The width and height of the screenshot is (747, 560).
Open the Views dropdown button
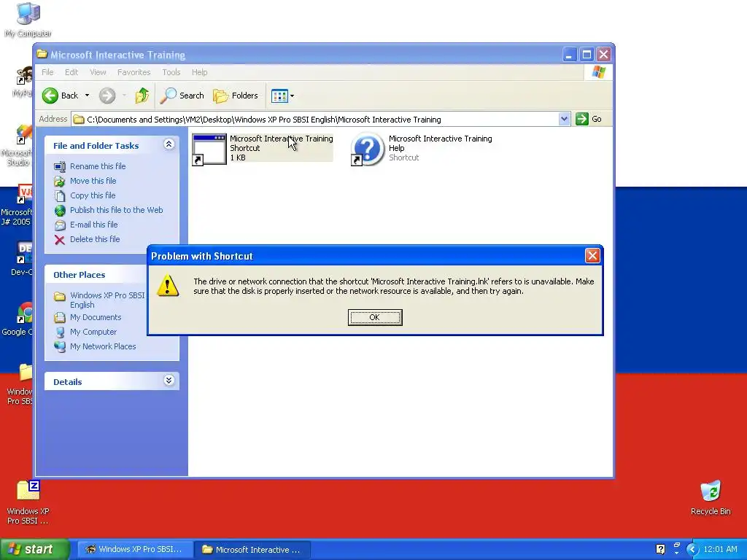(x=282, y=96)
